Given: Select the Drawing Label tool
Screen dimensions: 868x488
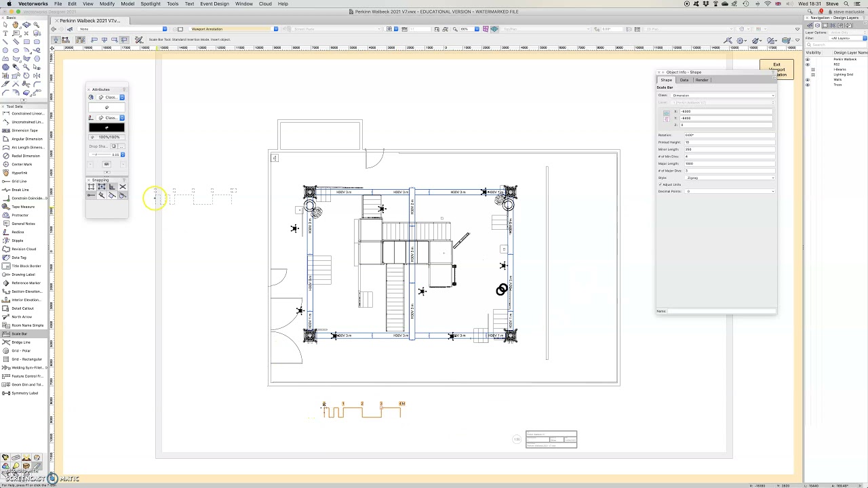Looking at the screenshot, I should (23, 274).
